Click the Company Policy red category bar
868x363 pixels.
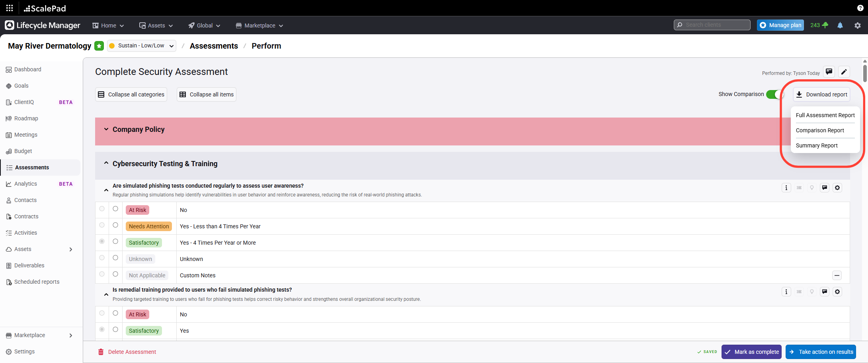click(398, 131)
